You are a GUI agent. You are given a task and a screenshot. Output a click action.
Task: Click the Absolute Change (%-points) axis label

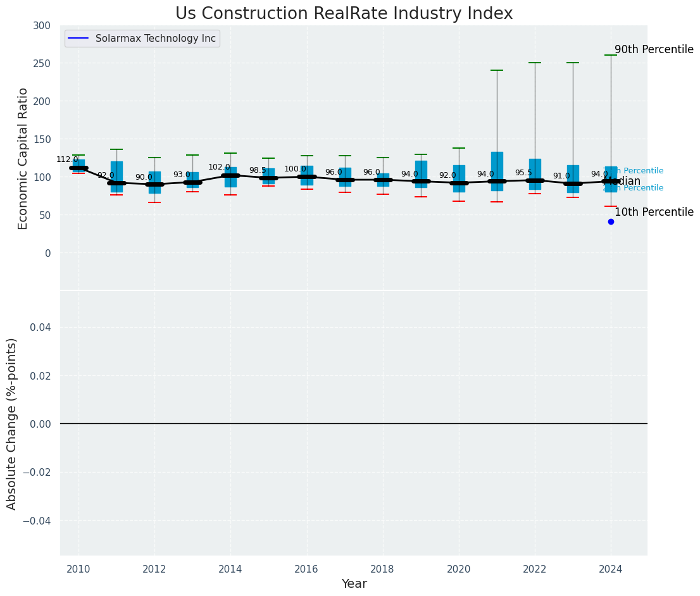click(12, 423)
